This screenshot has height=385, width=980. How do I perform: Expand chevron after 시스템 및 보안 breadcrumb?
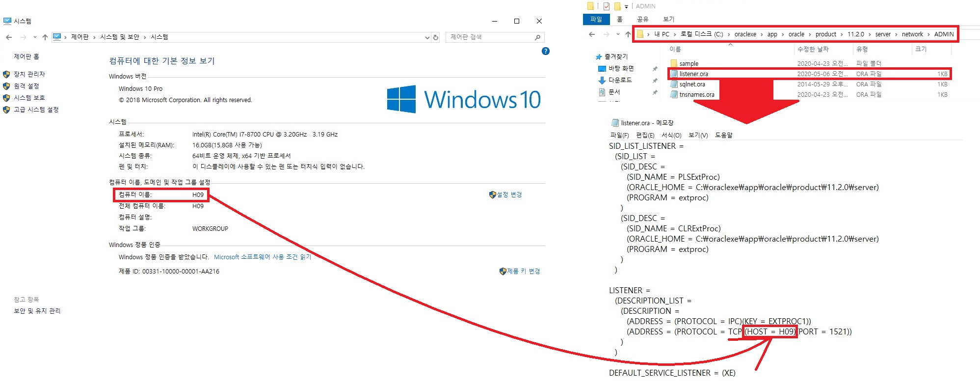(x=145, y=37)
